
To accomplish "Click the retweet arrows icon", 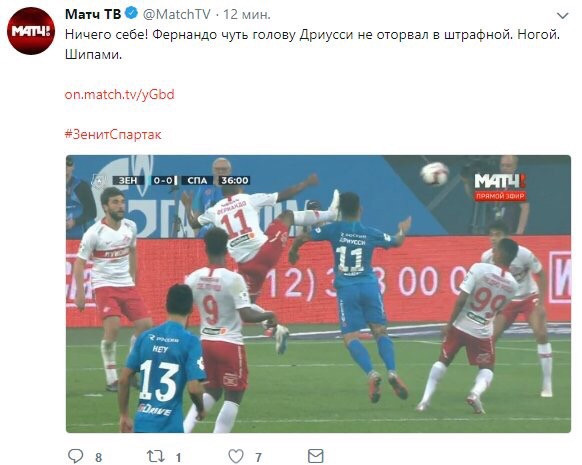I will coord(156,456).
